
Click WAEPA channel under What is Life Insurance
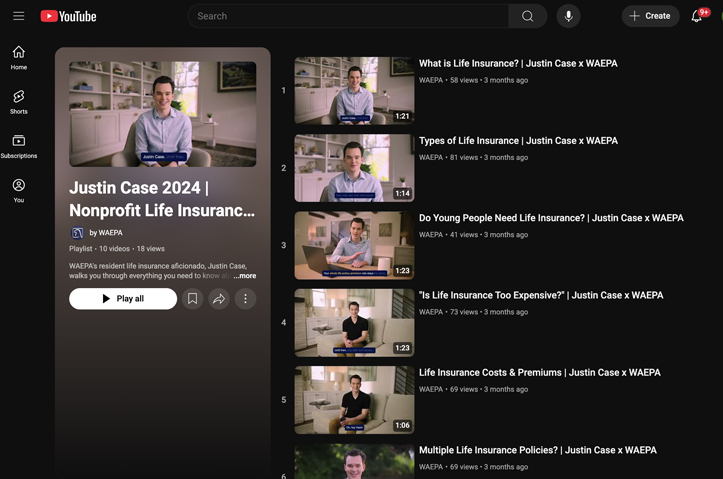click(431, 80)
